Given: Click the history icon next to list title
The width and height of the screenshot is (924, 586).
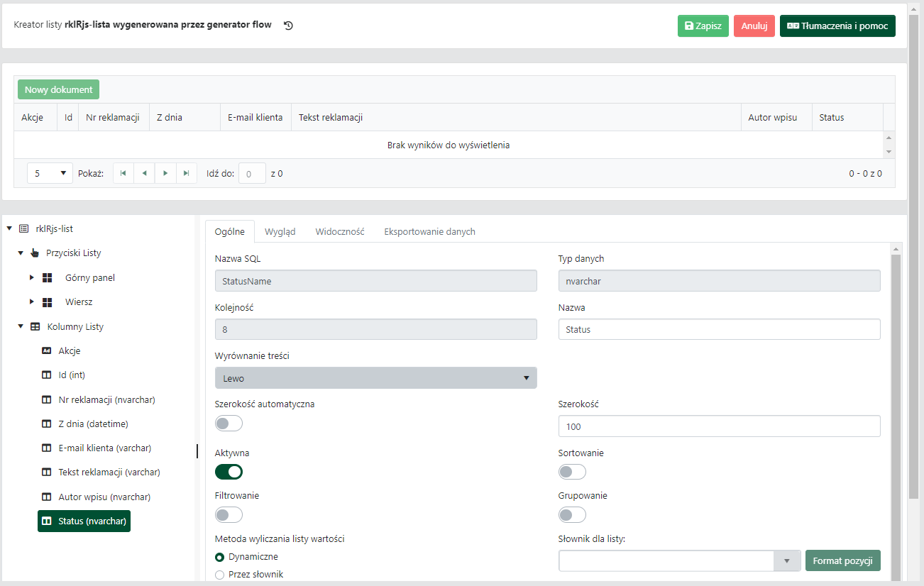Looking at the screenshot, I should 288,26.
